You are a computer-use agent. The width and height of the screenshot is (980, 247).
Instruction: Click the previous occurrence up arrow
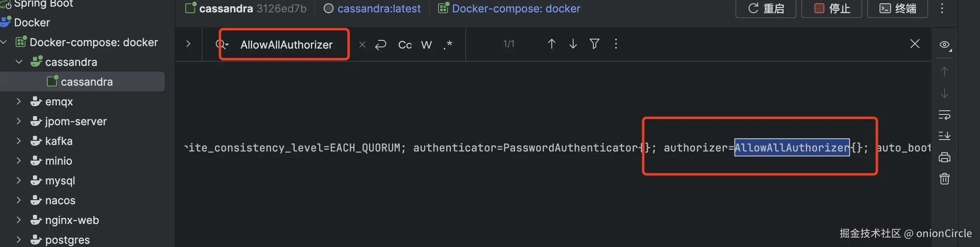tap(551, 44)
